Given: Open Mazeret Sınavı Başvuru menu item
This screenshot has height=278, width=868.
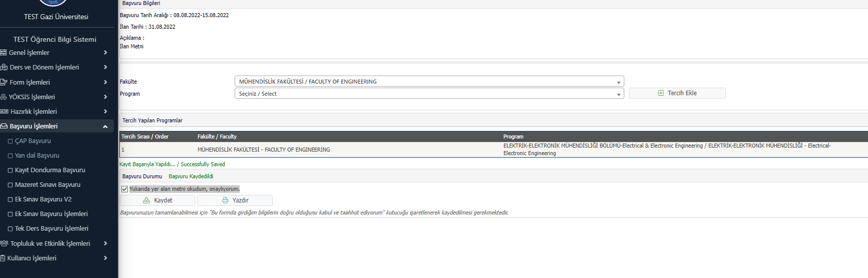Looking at the screenshot, I should pyautogui.click(x=47, y=185).
